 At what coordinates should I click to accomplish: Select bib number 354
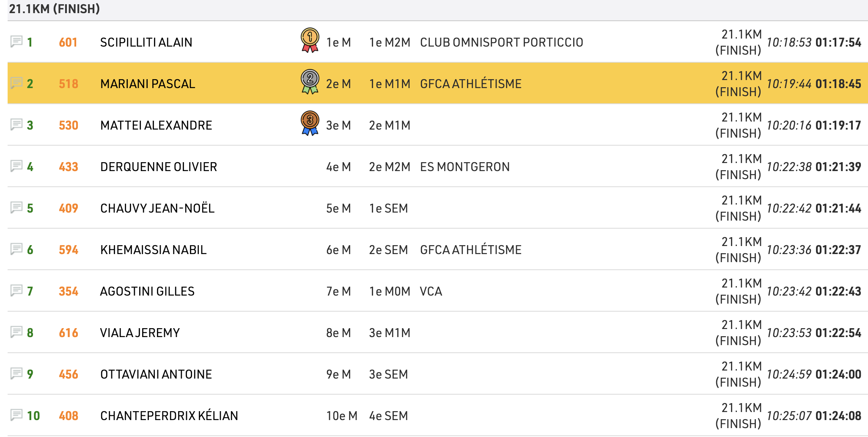[x=69, y=291]
